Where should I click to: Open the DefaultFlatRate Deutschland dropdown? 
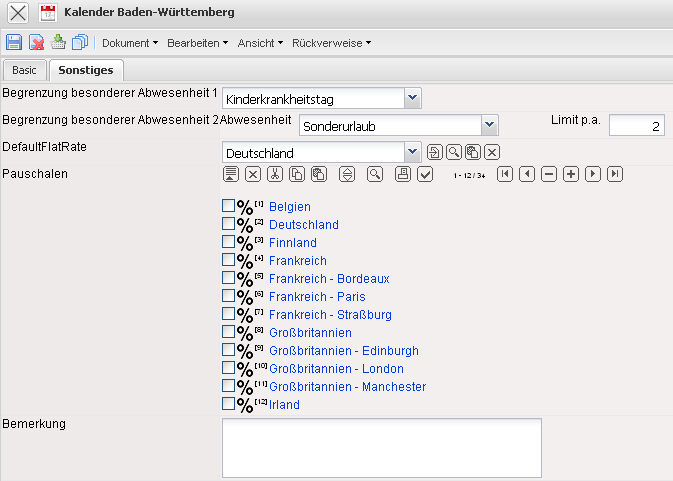(413, 152)
